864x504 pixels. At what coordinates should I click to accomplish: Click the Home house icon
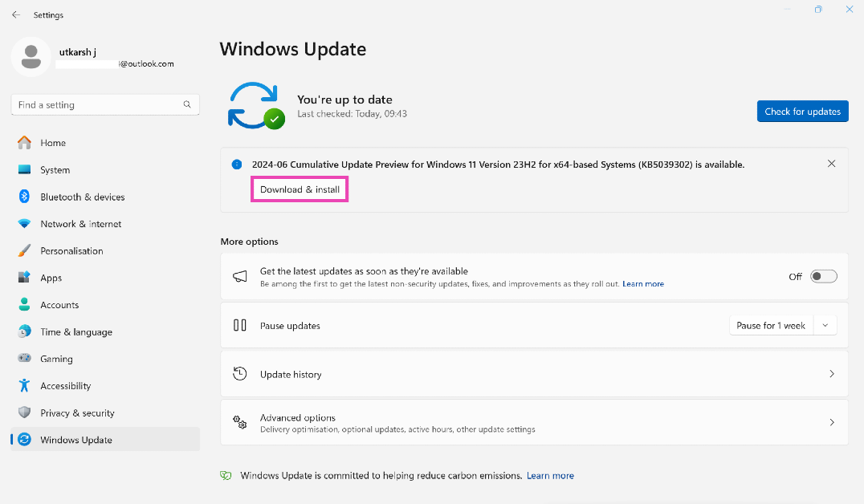(x=24, y=143)
